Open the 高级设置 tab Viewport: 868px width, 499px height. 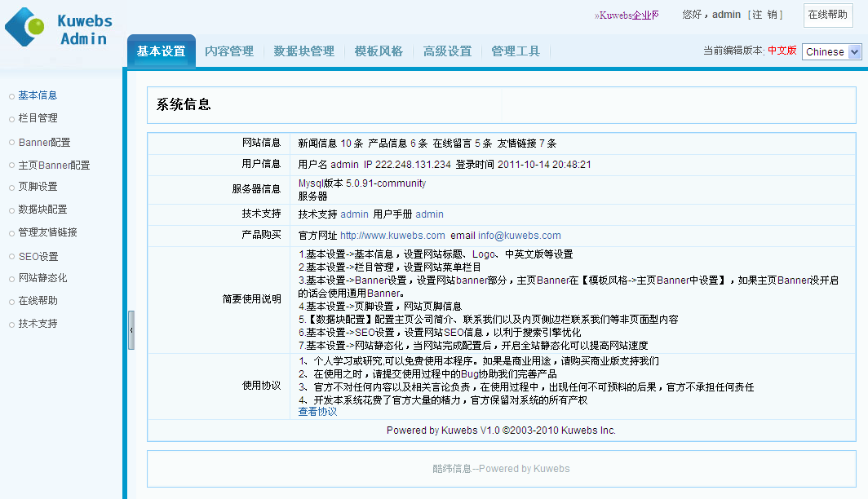tap(447, 51)
